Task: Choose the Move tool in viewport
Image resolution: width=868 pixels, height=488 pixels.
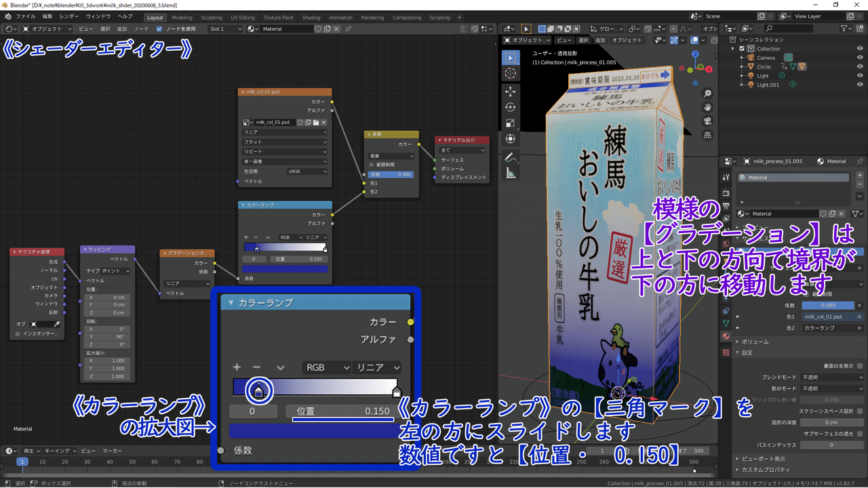Action: (511, 91)
